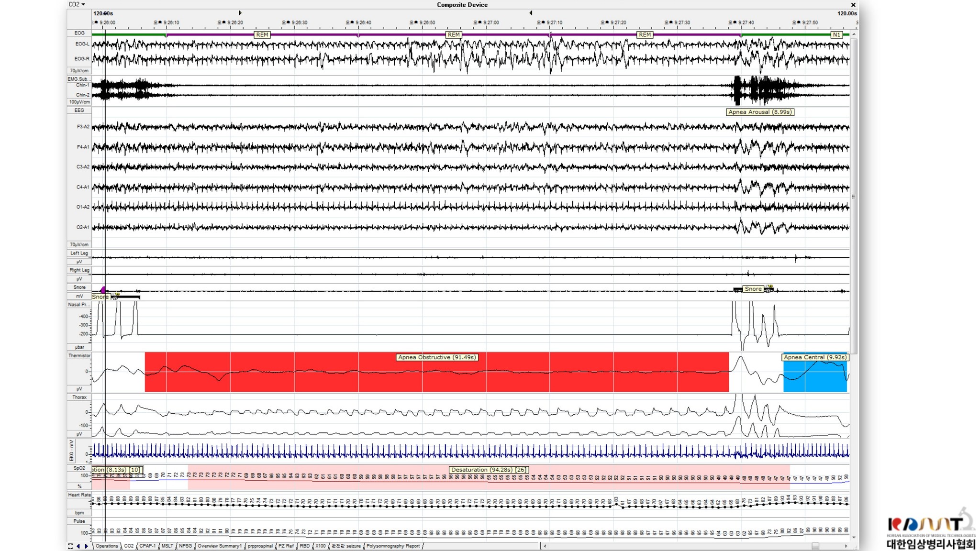Select the MSLT tab
The height and width of the screenshot is (551, 980).
coord(167,546)
